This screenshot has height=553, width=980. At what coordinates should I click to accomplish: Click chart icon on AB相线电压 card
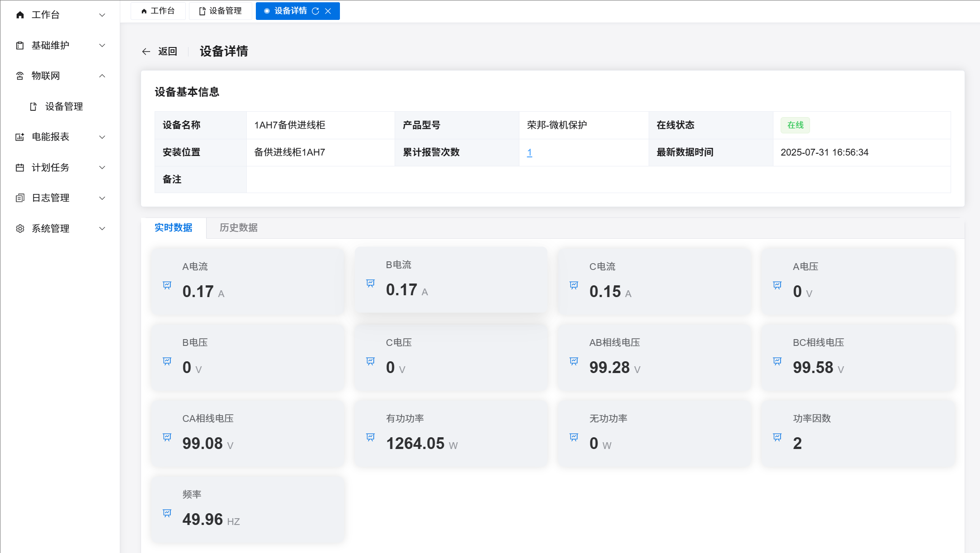coord(574,361)
